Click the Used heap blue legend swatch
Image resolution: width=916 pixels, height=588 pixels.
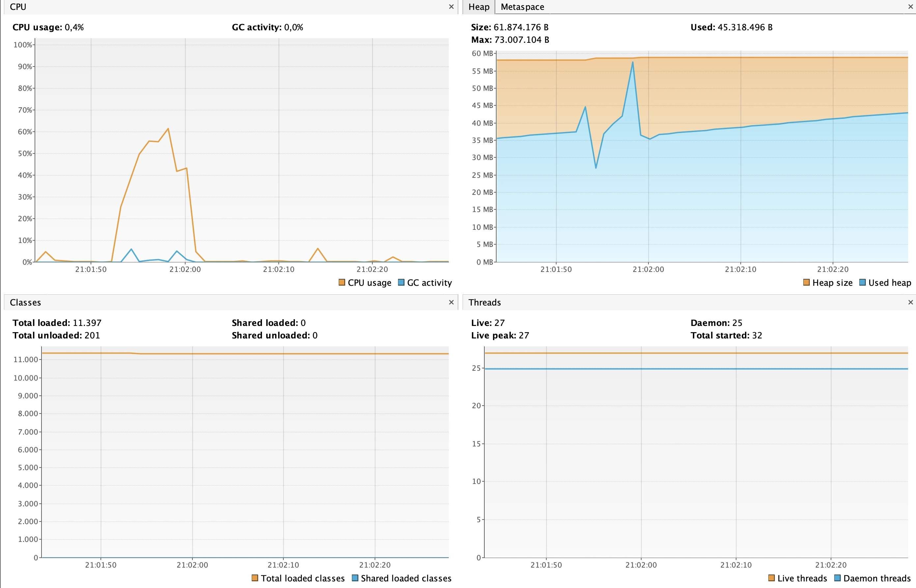pos(863,282)
